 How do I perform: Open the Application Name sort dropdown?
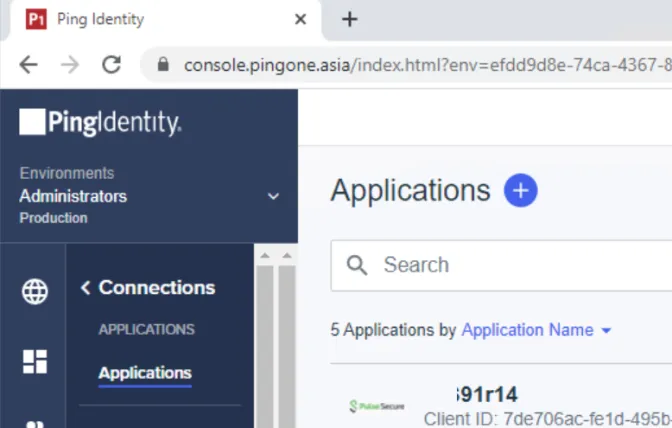tap(536, 330)
